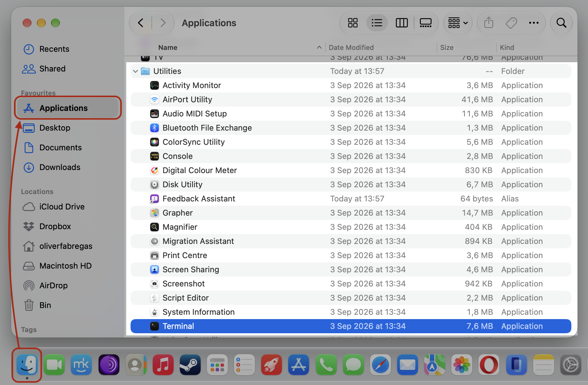This screenshot has height=385, width=588.
Task: Select the System Information icon
Action: coord(154,312)
